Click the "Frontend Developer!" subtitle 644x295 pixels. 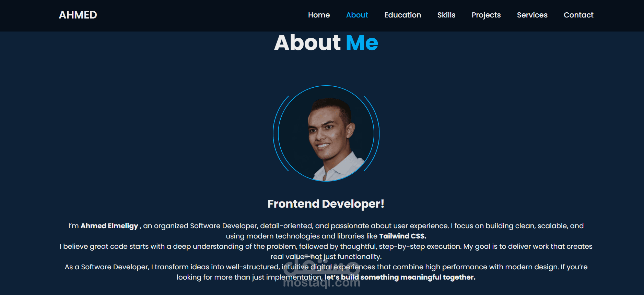tap(326, 204)
